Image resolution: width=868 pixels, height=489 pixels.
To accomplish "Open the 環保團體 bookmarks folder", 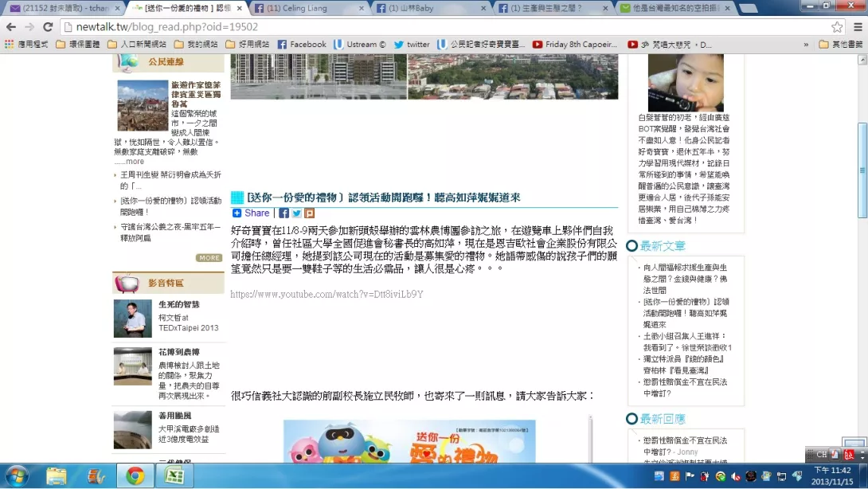I will (x=77, y=45).
